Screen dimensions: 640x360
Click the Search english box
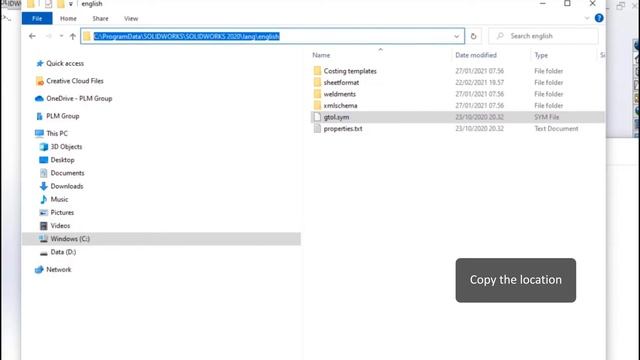pyautogui.click(x=543, y=36)
